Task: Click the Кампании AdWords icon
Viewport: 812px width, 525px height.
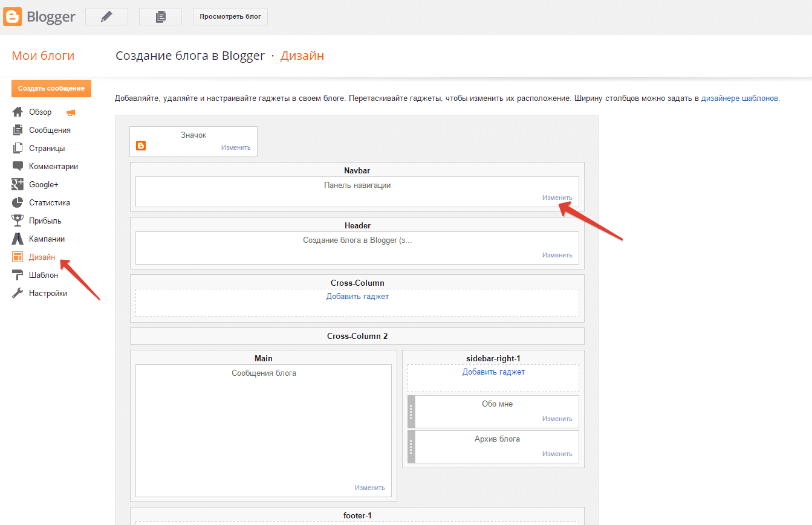Action: point(18,239)
